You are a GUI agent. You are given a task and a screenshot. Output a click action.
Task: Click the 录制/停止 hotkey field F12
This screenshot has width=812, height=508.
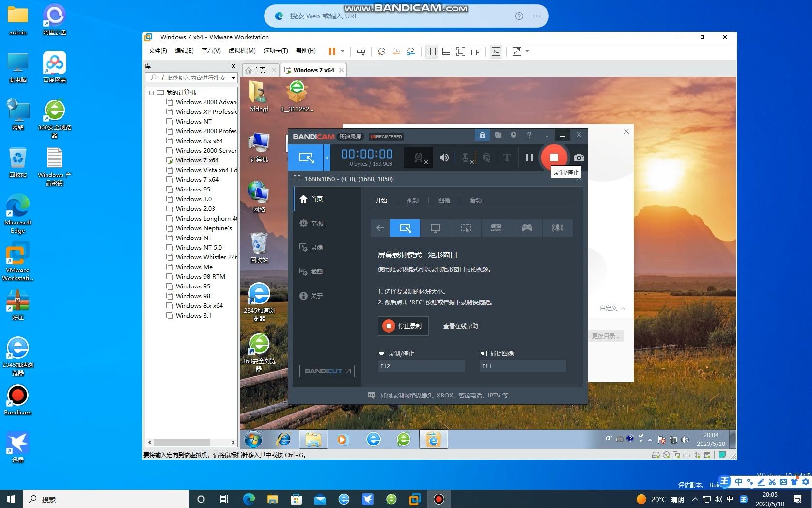click(x=421, y=366)
